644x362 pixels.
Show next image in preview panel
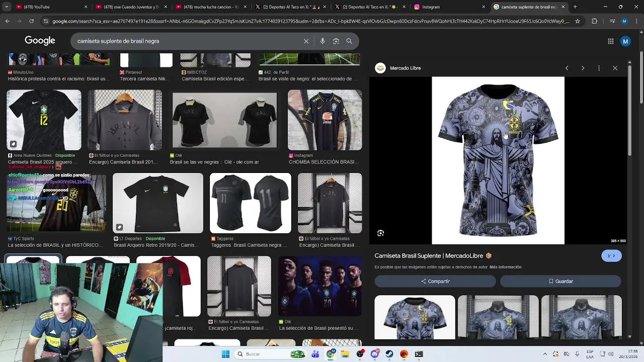(583, 68)
